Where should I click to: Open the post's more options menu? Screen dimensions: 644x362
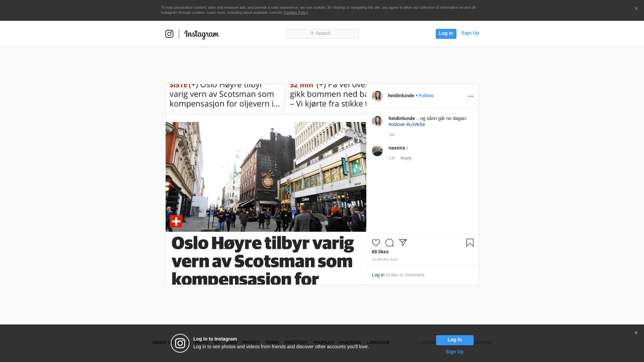pyautogui.click(x=470, y=96)
